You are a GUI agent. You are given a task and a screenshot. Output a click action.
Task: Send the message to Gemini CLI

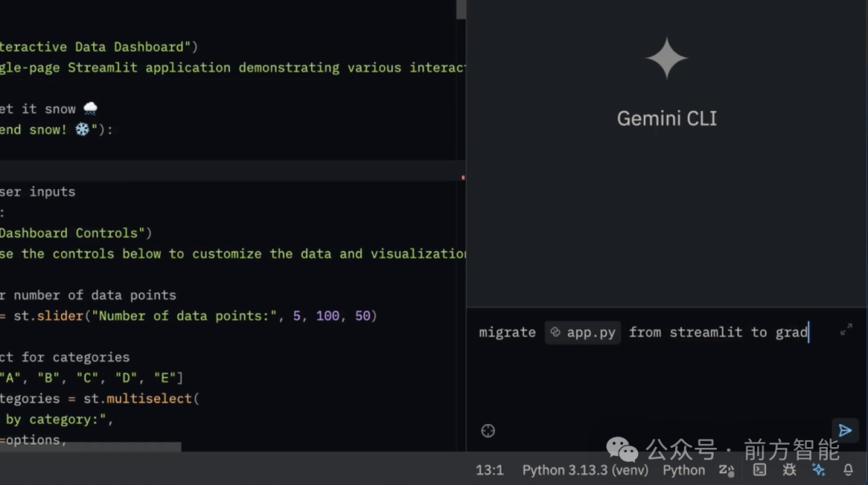coord(845,430)
